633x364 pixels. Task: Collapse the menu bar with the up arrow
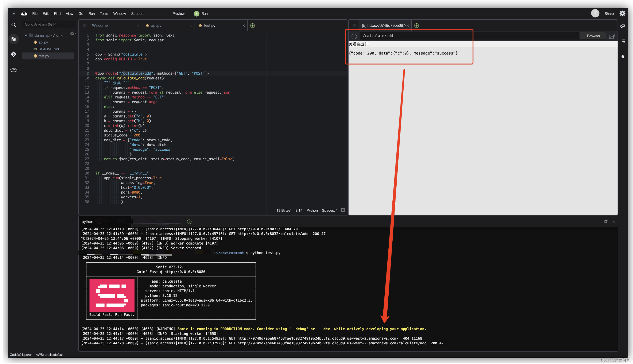[13, 13]
